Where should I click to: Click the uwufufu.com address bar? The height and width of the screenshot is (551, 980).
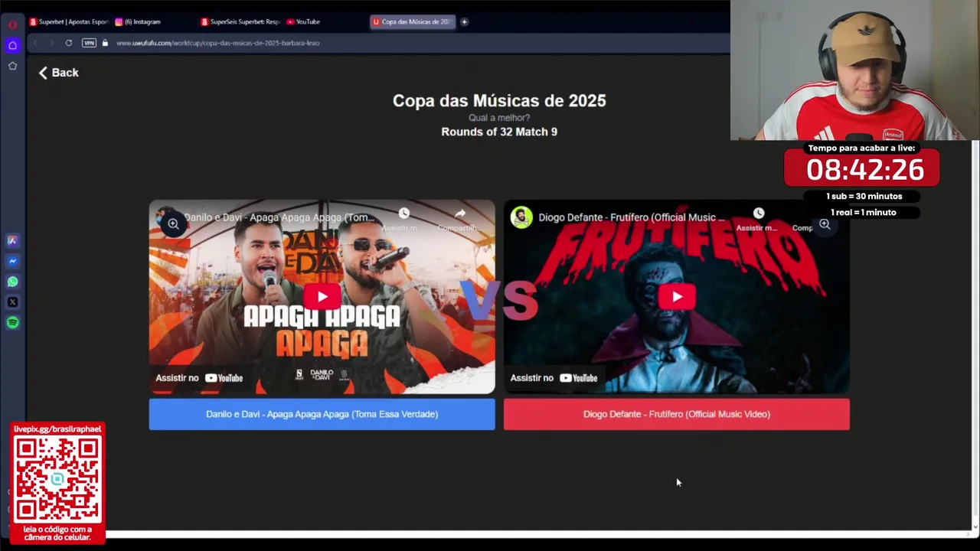click(x=218, y=43)
